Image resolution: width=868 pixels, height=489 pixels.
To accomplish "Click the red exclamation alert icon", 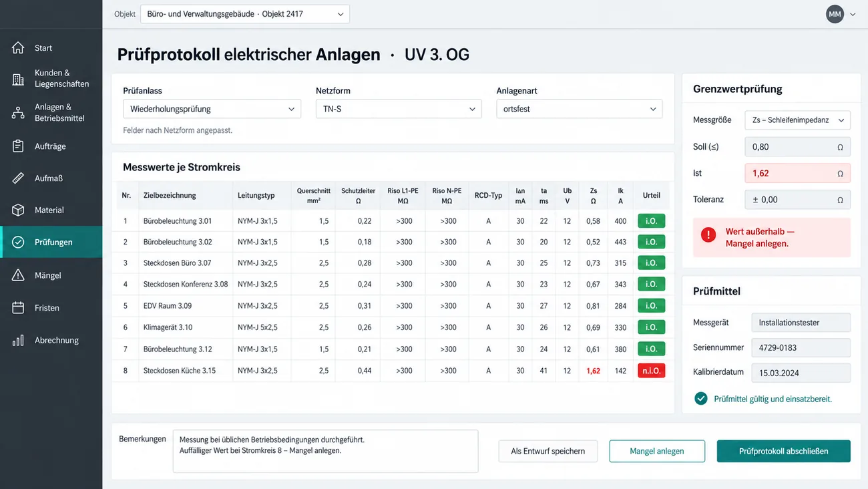I will click(x=708, y=235).
